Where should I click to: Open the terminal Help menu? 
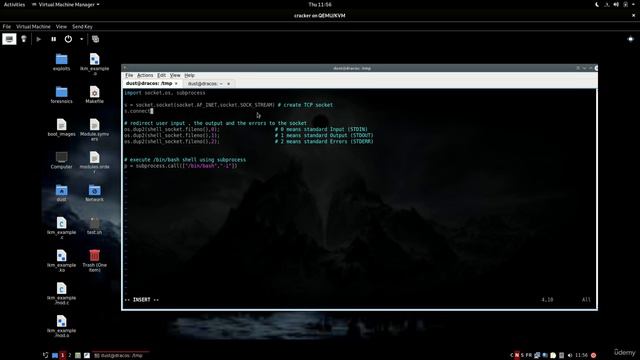tap(189, 76)
